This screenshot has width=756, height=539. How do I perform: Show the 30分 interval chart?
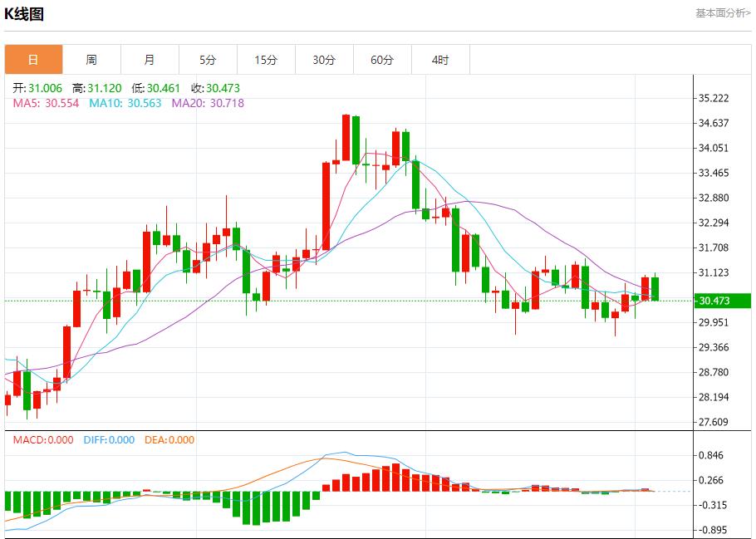point(324,60)
